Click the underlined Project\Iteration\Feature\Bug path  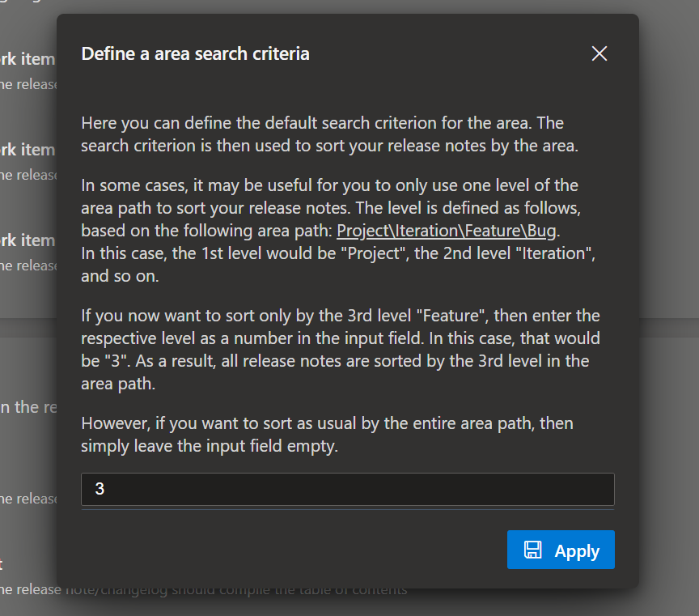click(447, 231)
